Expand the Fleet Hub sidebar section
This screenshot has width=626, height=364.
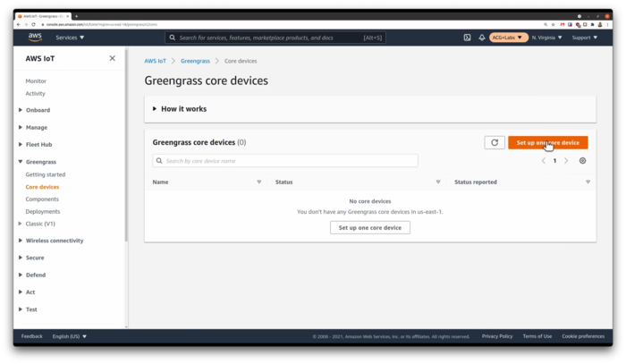point(21,145)
